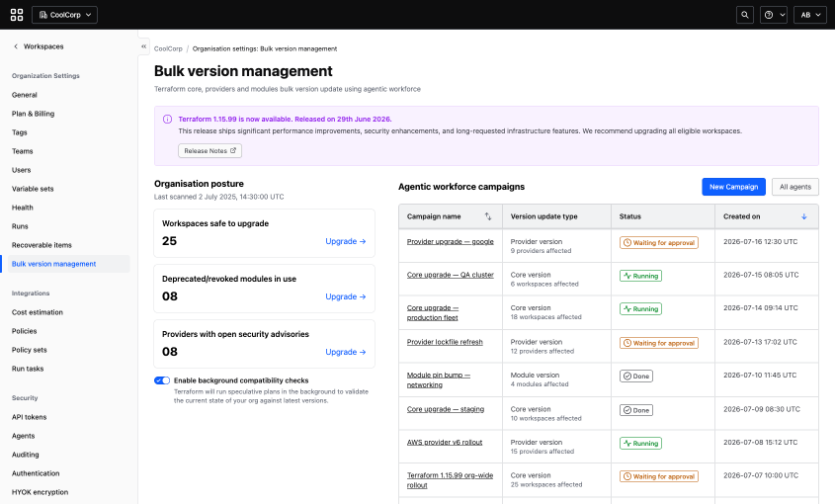Open Agents security page
Viewport: 835px width, 504px height.
[x=24, y=436]
